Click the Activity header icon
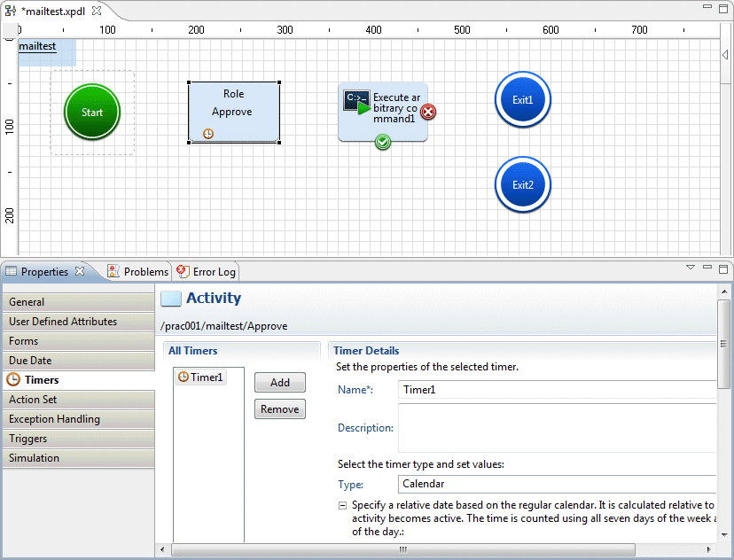Viewport: 734px width, 560px height. pos(171,299)
